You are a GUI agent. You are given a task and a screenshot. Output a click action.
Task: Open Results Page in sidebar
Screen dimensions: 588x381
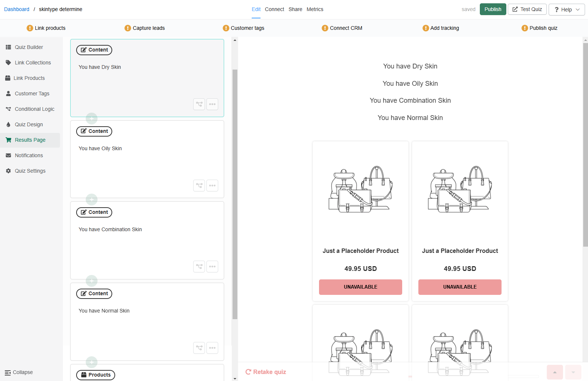coord(30,140)
